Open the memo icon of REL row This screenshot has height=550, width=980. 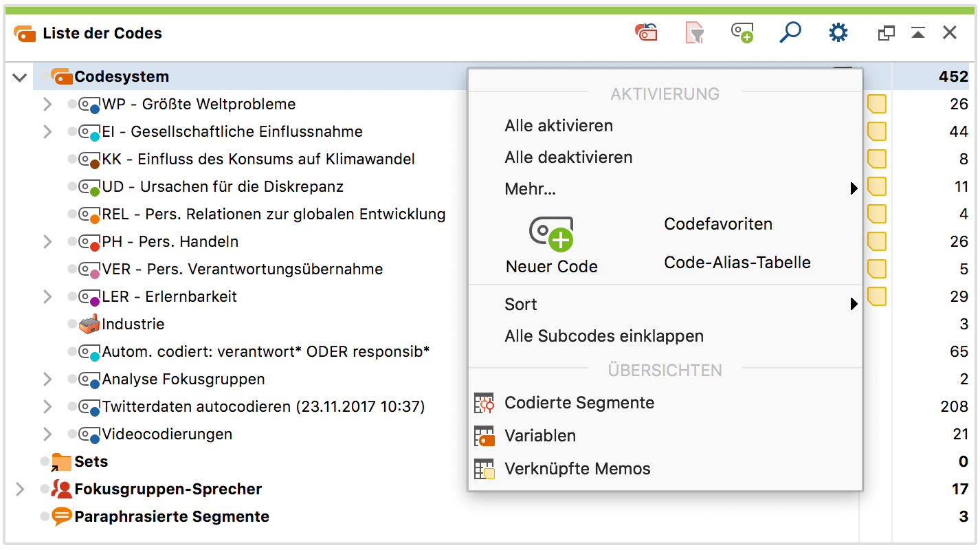[877, 214]
